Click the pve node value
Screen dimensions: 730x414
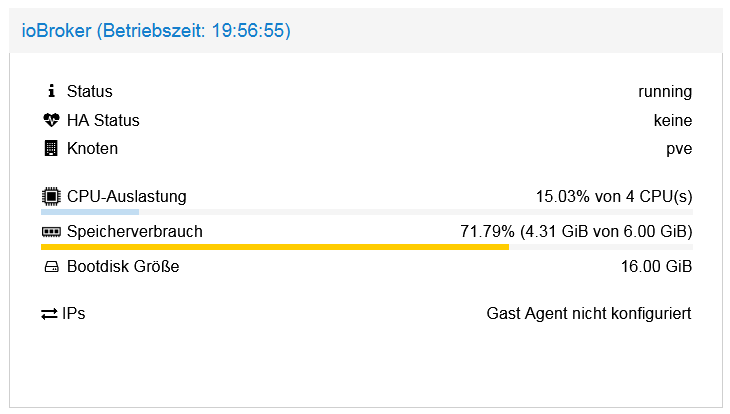[x=680, y=149]
